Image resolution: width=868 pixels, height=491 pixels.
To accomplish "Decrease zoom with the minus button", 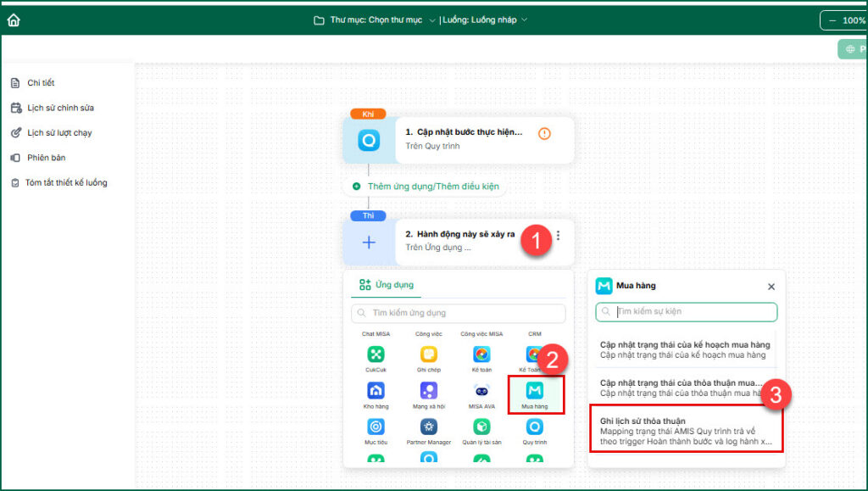I will 832,20.
